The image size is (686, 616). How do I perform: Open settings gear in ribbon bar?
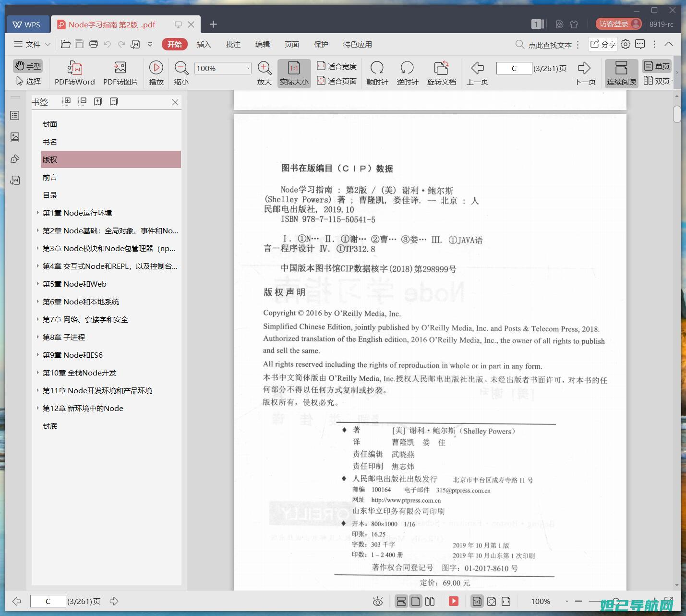tap(626, 44)
